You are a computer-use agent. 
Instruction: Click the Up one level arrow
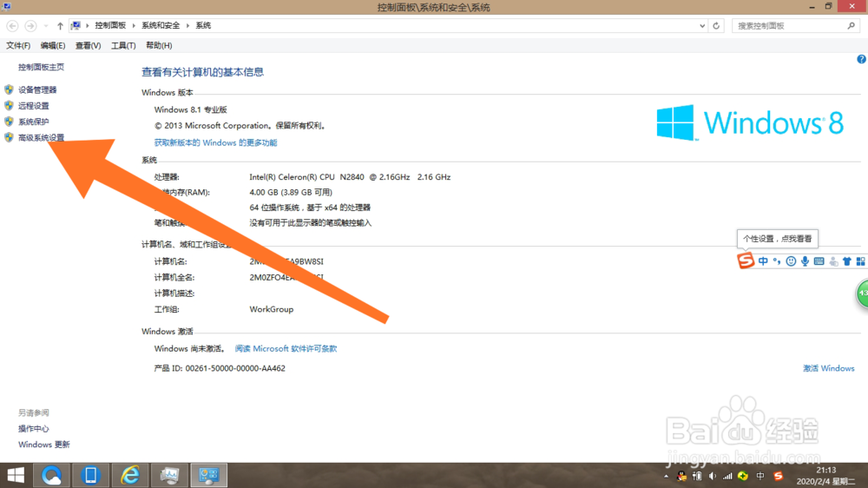60,26
